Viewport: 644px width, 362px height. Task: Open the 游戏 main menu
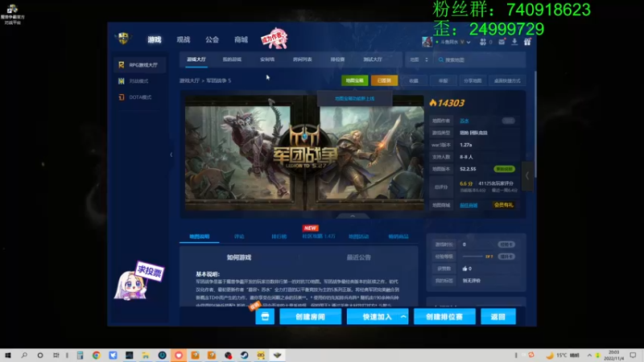pos(155,39)
